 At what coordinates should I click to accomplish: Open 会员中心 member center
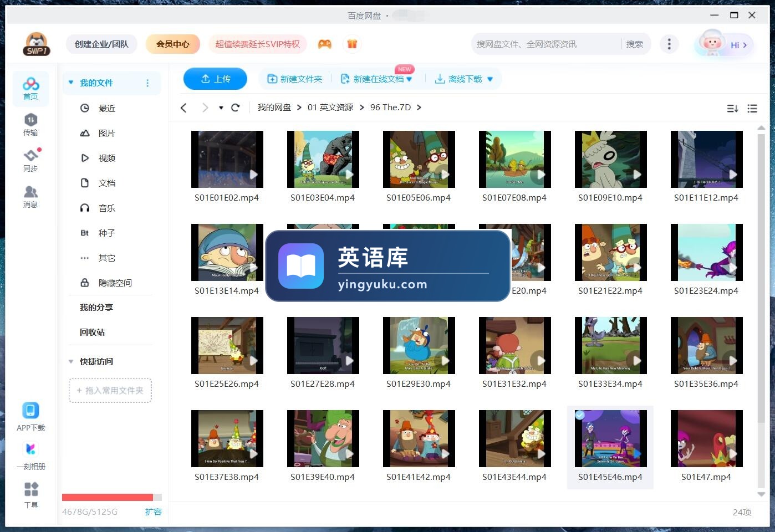tap(173, 44)
